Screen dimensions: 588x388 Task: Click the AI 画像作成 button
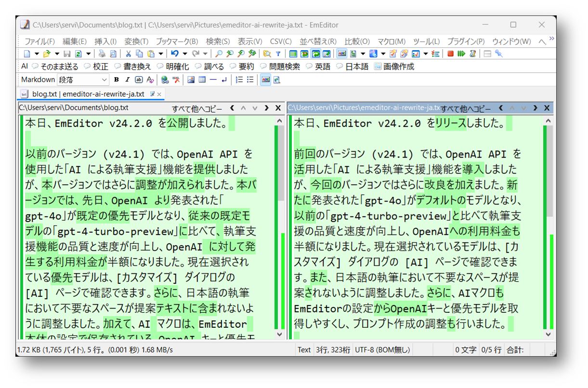394,67
